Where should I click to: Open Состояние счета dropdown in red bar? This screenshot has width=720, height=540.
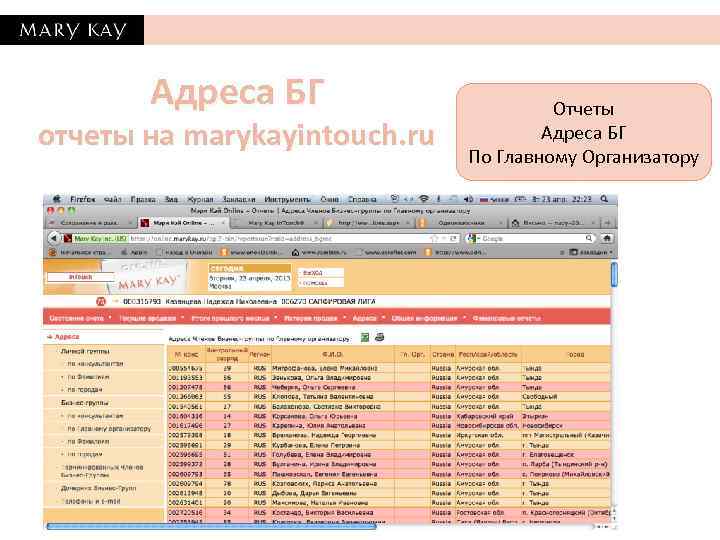[x=76, y=318]
